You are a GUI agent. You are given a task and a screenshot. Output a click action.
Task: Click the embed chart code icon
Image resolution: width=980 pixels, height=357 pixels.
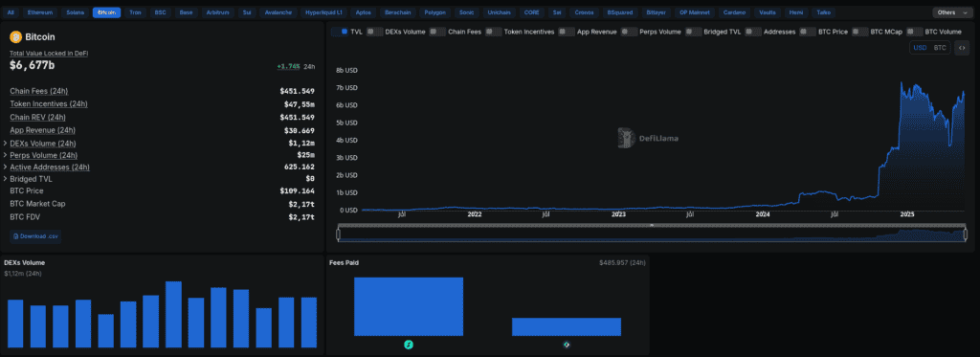click(961, 48)
